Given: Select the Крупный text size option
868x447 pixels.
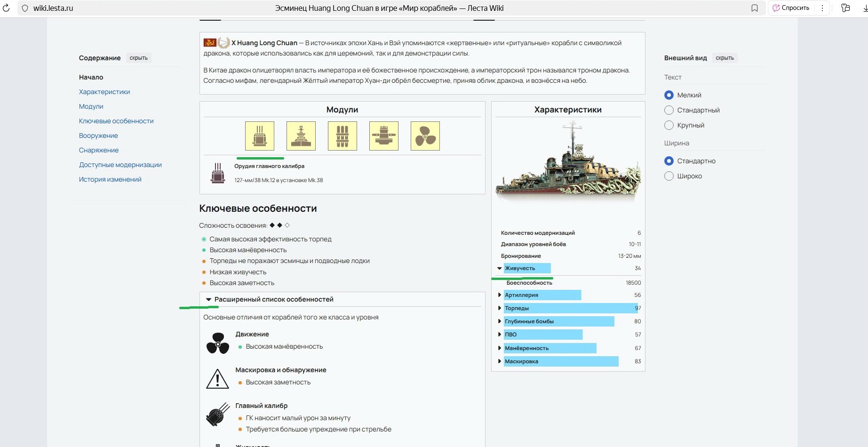Looking at the screenshot, I should 669,125.
